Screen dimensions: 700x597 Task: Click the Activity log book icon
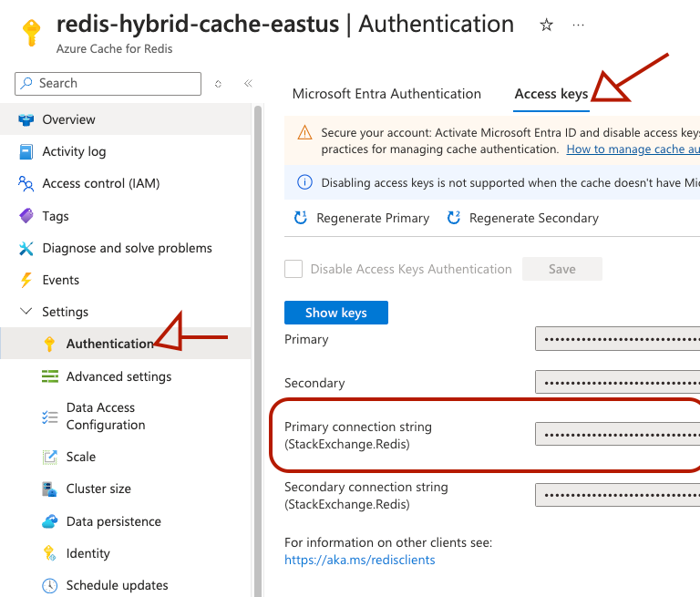click(x=26, y=152)
